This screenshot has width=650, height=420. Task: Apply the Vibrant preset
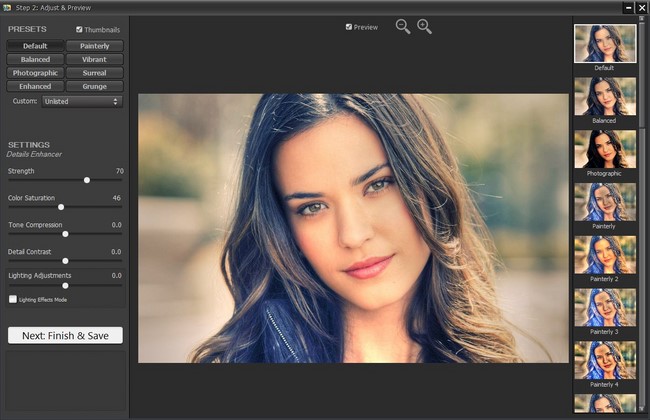coord(95,59)
